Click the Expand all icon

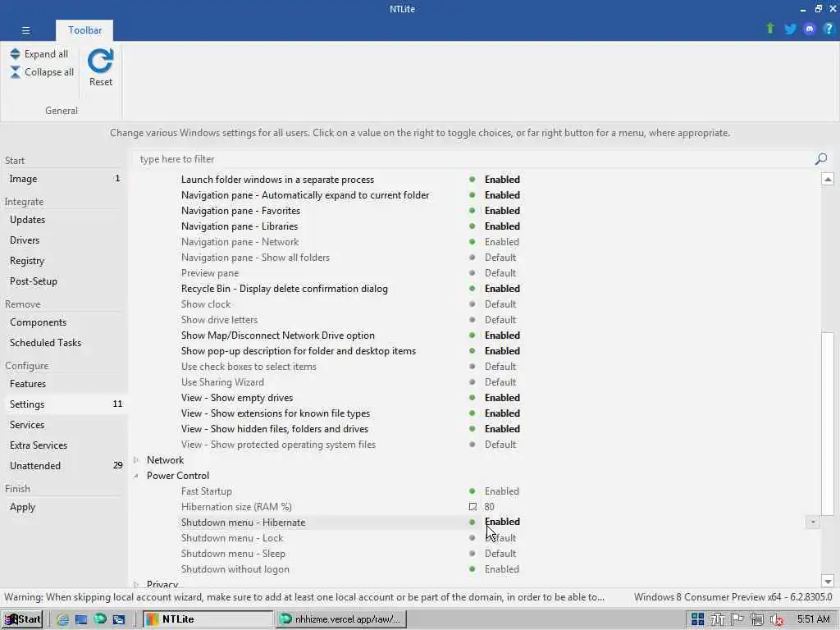(x=15, y=53)
